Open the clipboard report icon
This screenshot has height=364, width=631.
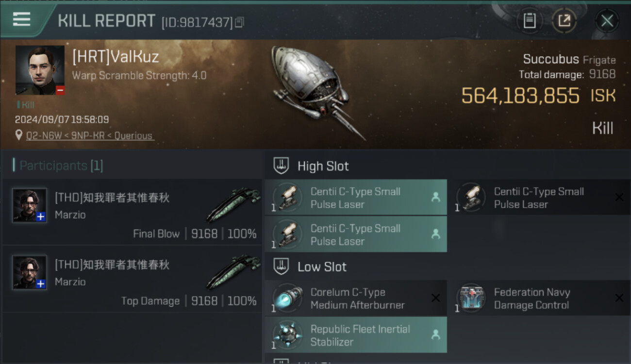pyautogui.click(x=529, y=21)
